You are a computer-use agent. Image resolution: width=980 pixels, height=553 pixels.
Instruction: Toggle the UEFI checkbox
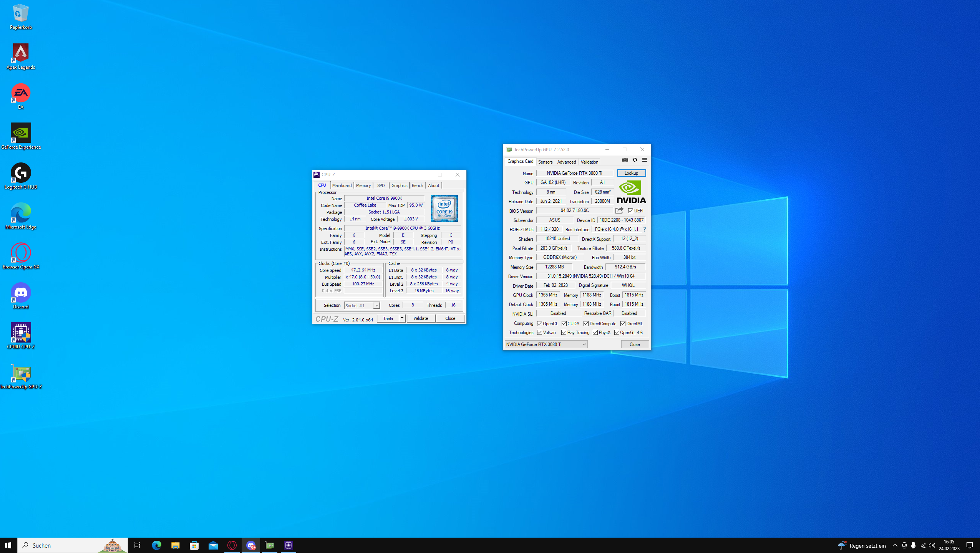[630, 211]
